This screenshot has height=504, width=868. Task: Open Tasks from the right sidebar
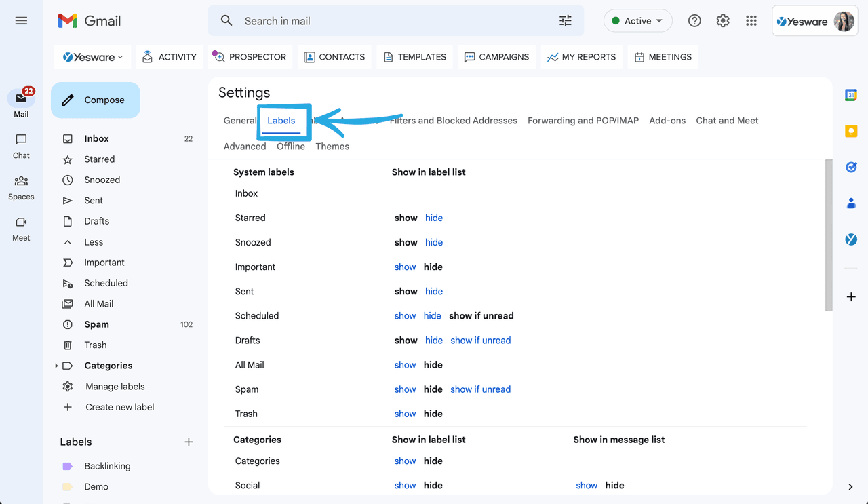pyautogui.click(x=850, y=167)
